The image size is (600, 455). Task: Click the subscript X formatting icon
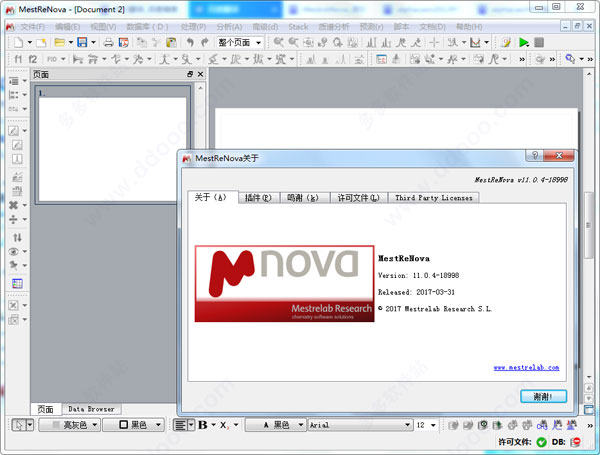point(225,425)
